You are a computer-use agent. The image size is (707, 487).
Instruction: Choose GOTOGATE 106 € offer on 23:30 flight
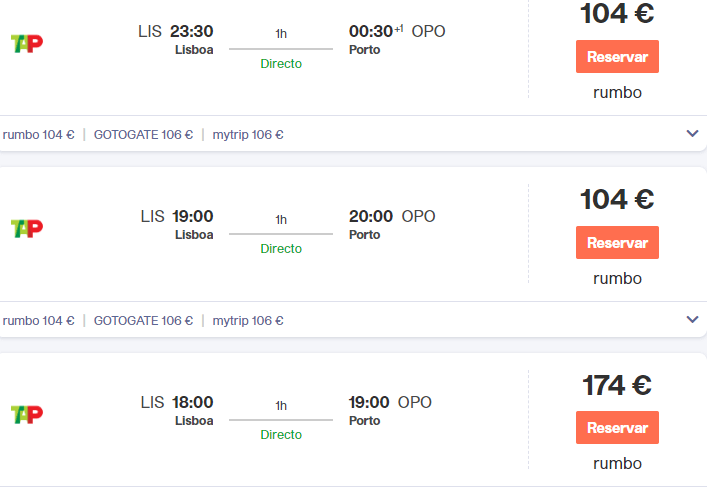point(143,135)
